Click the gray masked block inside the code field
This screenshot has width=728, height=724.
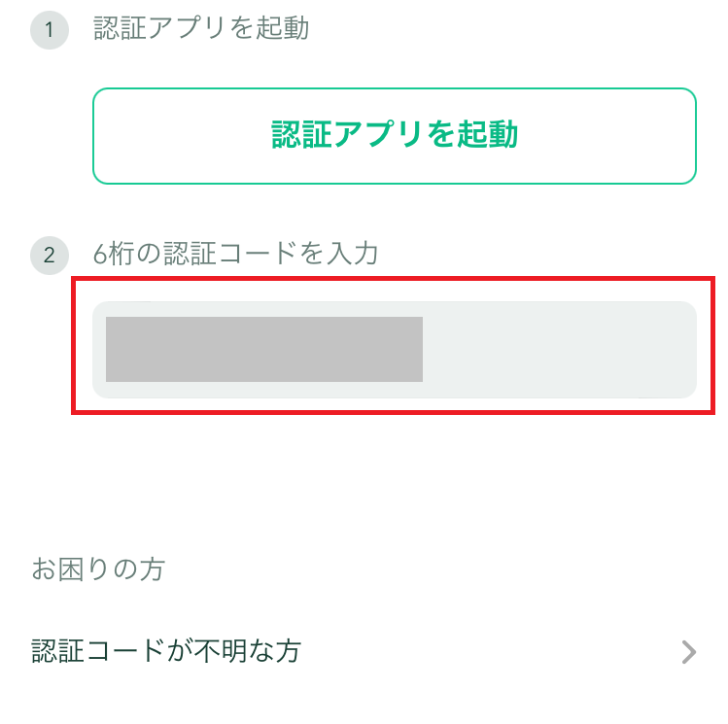[263, 349]
